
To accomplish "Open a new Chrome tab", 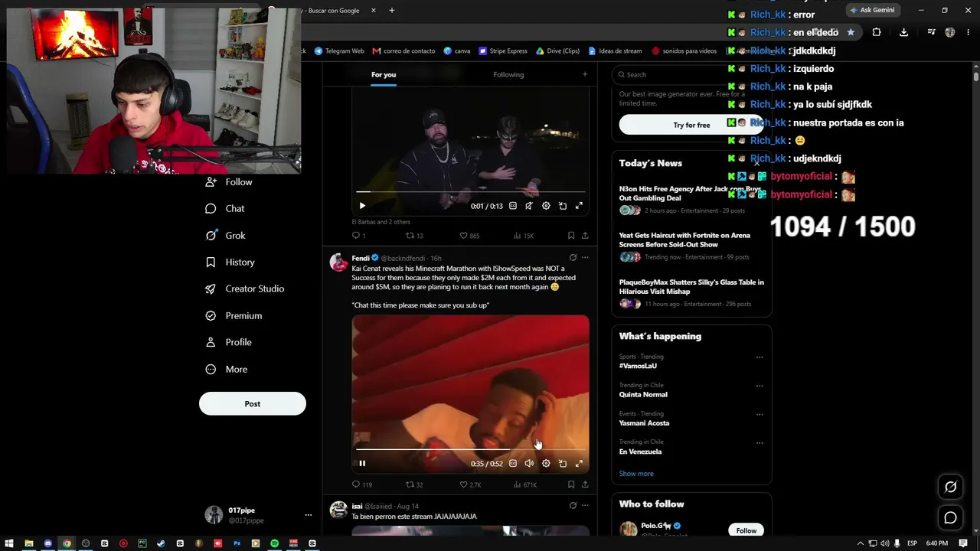I will (x=392, y=11).
